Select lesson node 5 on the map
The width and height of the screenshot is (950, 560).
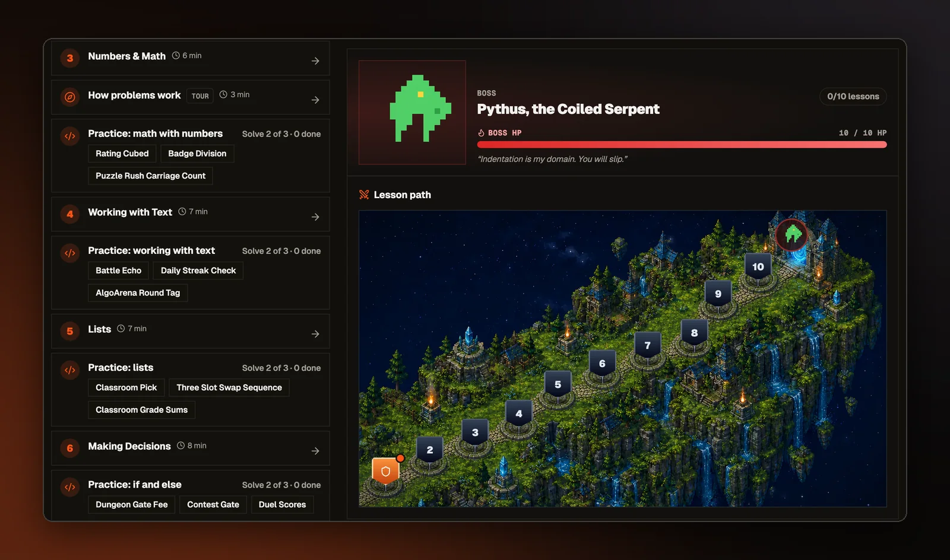(558, 384)
